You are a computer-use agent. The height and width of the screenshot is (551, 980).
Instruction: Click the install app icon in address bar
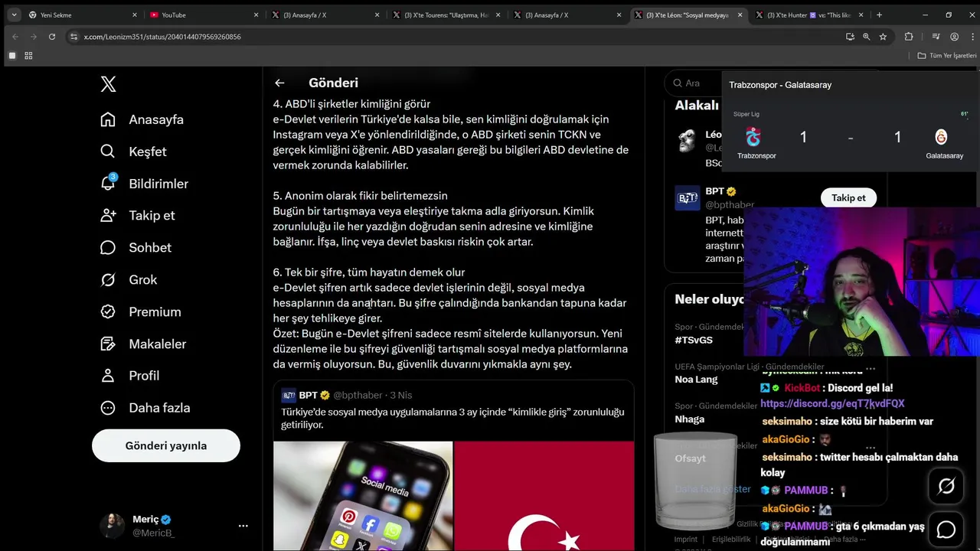tap(850, 37)
